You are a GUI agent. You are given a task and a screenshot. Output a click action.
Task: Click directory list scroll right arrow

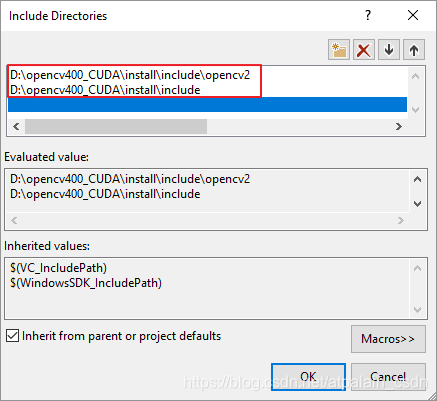(x=399, y=127)
